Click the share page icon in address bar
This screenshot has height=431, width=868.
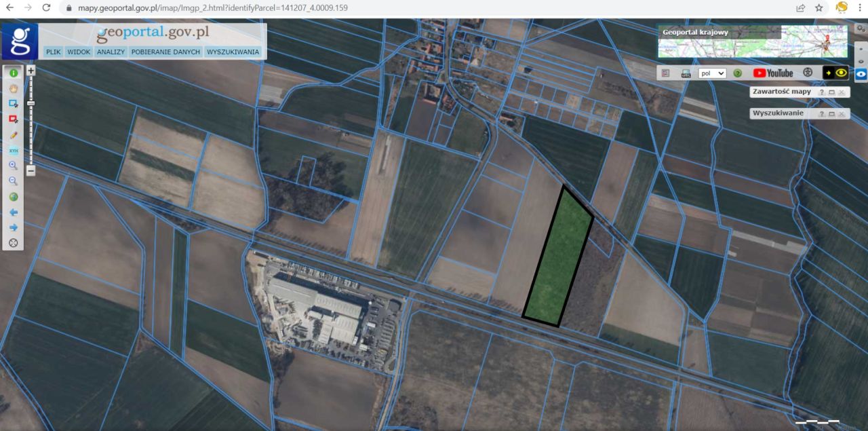[801, 7]
